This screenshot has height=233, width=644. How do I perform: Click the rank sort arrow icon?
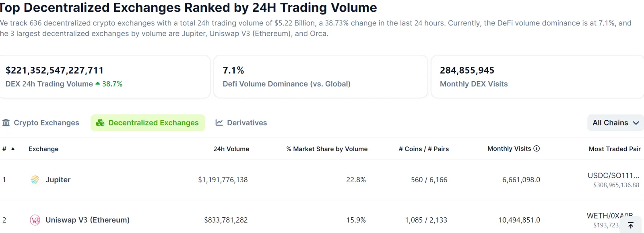[13, 148]
